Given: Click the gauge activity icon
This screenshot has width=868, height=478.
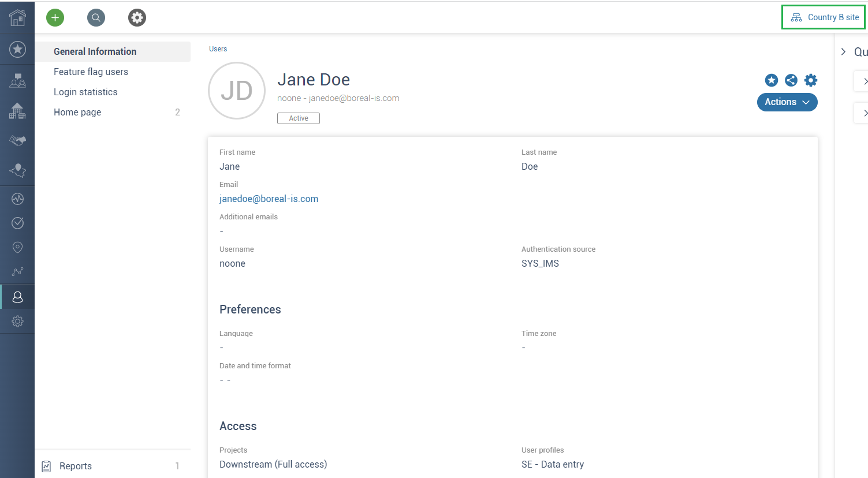Looking at the screenshot, I should tap(17, 199).
